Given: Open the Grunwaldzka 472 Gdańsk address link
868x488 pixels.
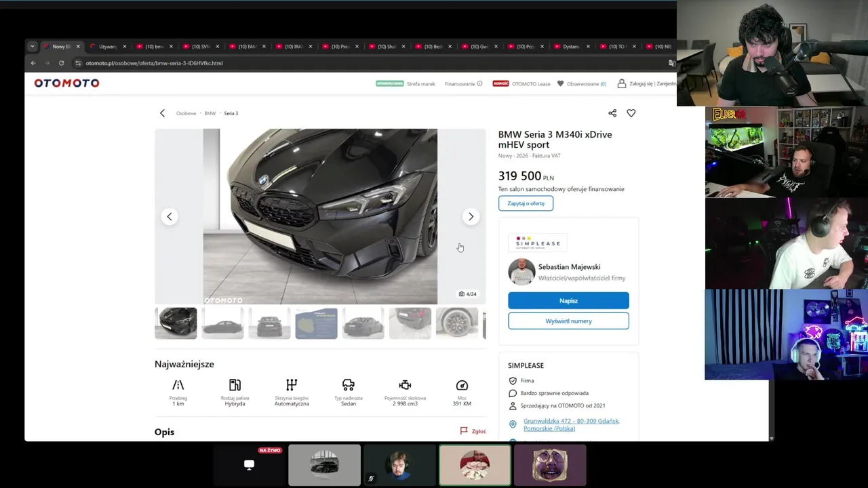Looking at the screenshot, I should (x=571, y=424).
